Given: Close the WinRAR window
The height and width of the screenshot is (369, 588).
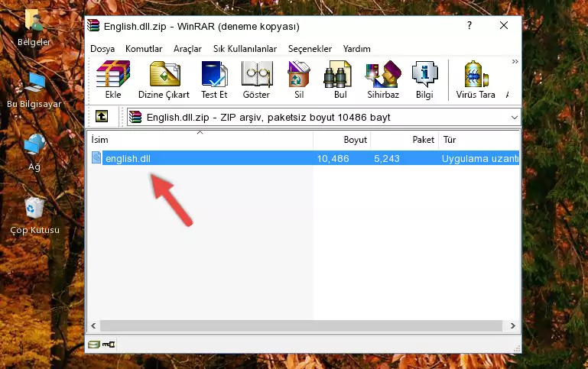Looking at the screenshot, I should pos(504,25).
